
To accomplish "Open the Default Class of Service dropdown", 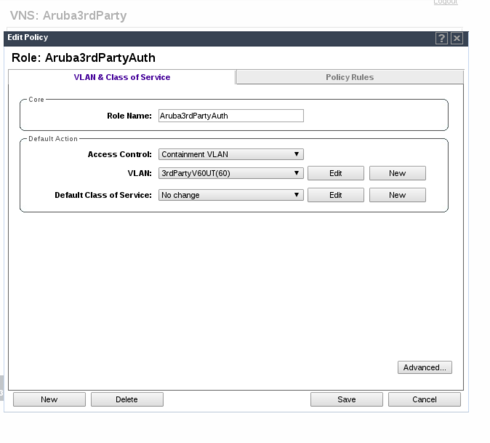I will tap(231, 195).
